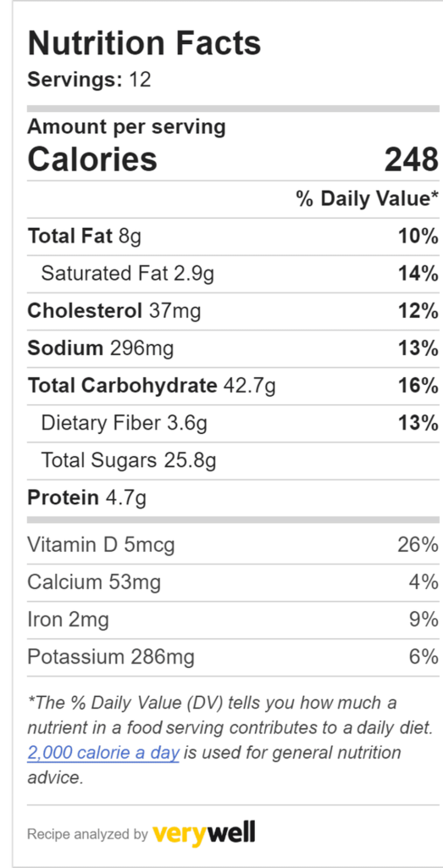Click the % Daily Value* header
Image resolution: width=443 pixels, height=868 pixels.
pyautogui.click(x=368, y=198)
